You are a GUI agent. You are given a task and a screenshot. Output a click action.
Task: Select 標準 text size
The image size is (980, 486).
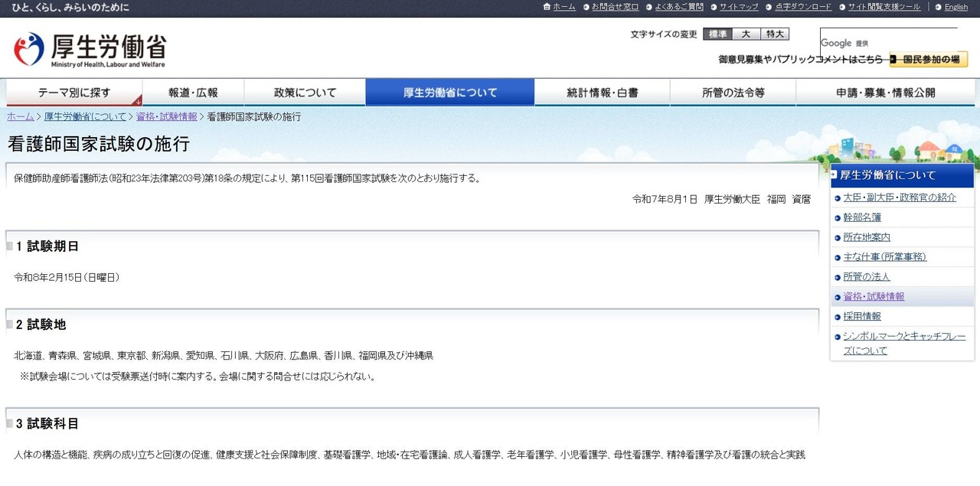pos(716,34)
